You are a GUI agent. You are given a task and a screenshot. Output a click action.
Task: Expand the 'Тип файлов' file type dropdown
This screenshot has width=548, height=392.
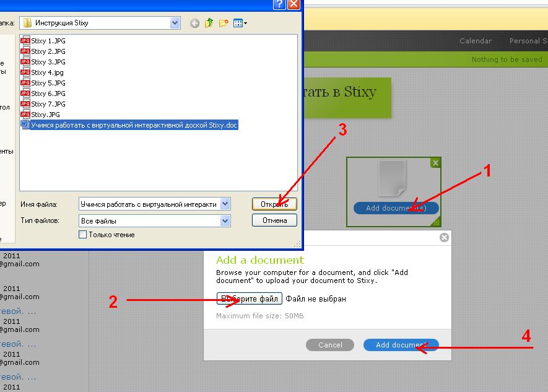225,221
